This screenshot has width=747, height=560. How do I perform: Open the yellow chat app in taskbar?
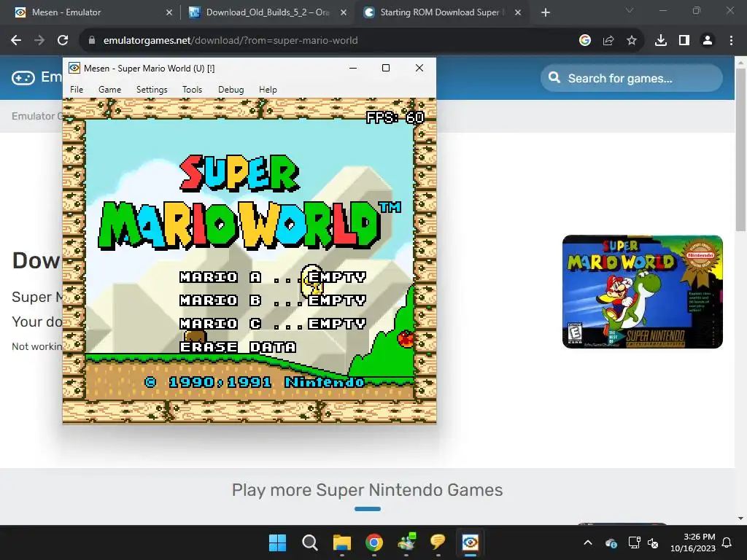(438, 542)
